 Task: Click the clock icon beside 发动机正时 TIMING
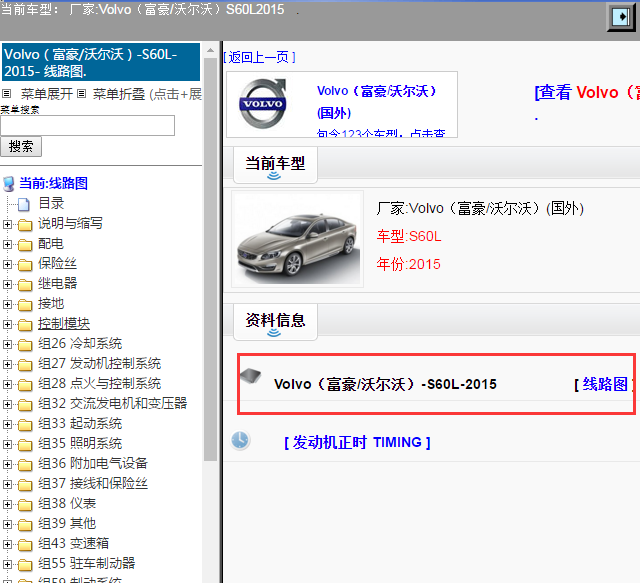coord(240,441)
